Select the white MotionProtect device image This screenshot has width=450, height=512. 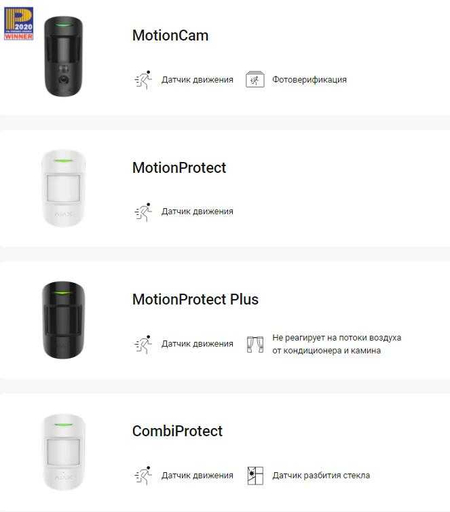63,188
